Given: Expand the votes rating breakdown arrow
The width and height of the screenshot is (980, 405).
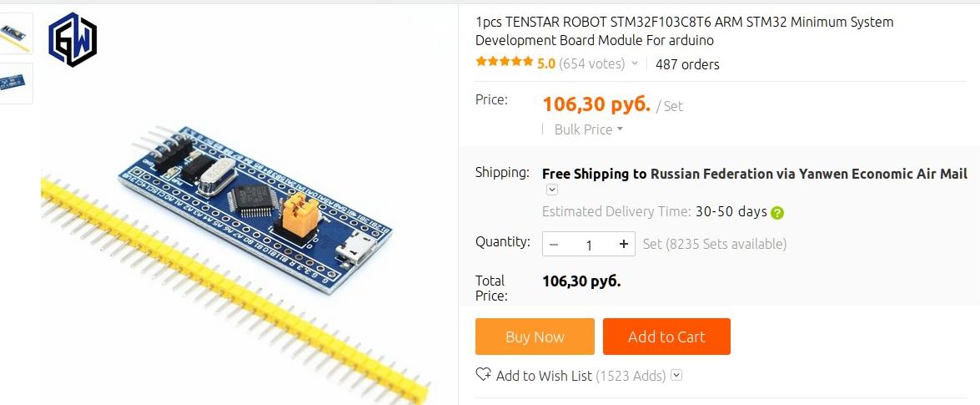Looking at the screenshot, I should pos(635,63).
